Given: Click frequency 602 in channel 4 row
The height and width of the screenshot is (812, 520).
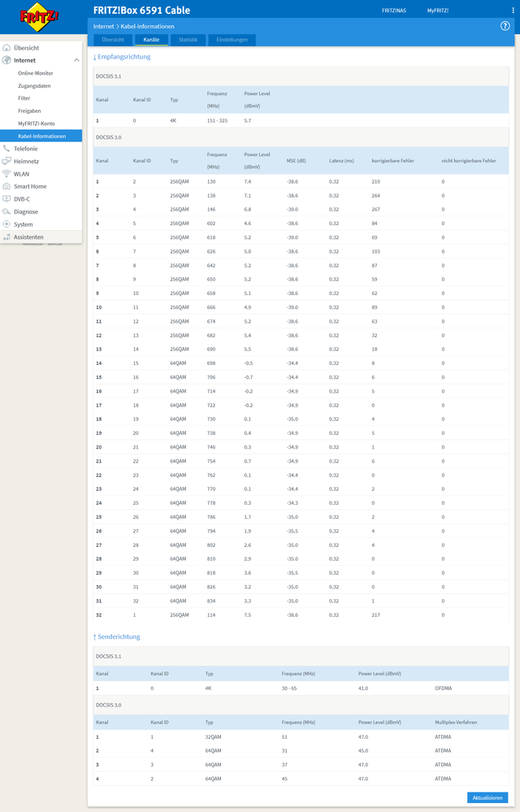Looking at the screenshot, I should point(211,224).
